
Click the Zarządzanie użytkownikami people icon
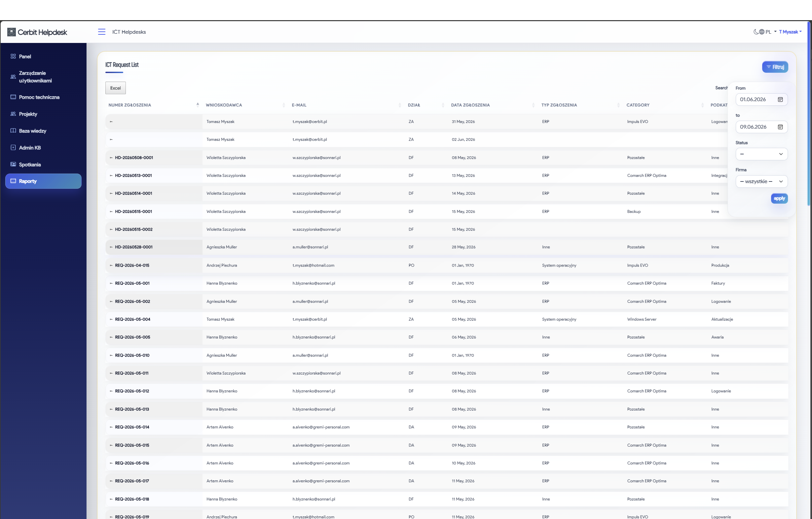pos(13,77)
